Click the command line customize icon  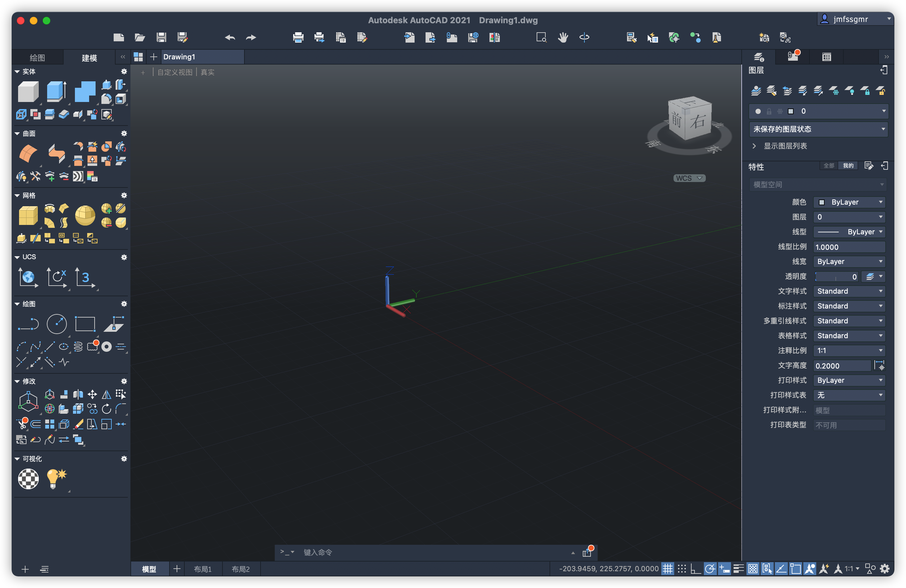point(587,552)
